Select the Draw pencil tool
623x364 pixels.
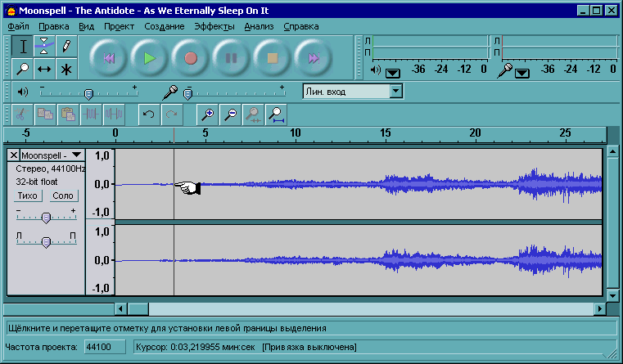[x=66, y=47]
